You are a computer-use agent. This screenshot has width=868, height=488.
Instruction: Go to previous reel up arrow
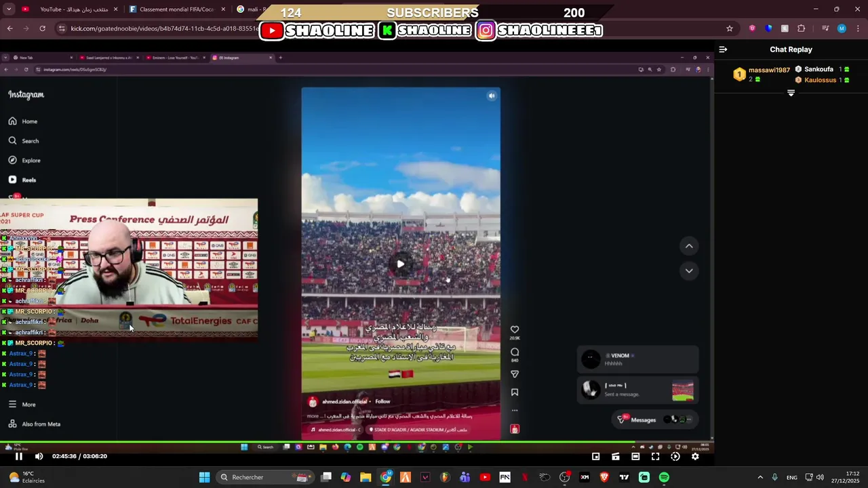click(689, 246)
